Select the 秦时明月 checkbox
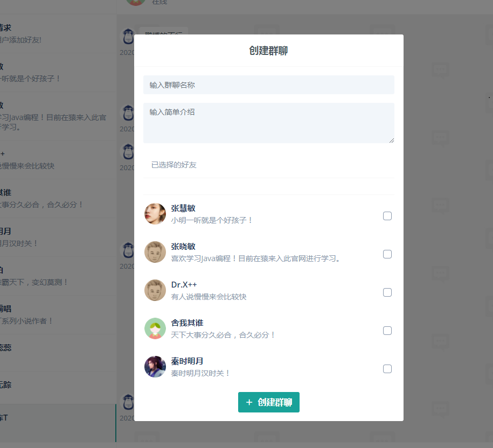 click(x=387, y=368)
